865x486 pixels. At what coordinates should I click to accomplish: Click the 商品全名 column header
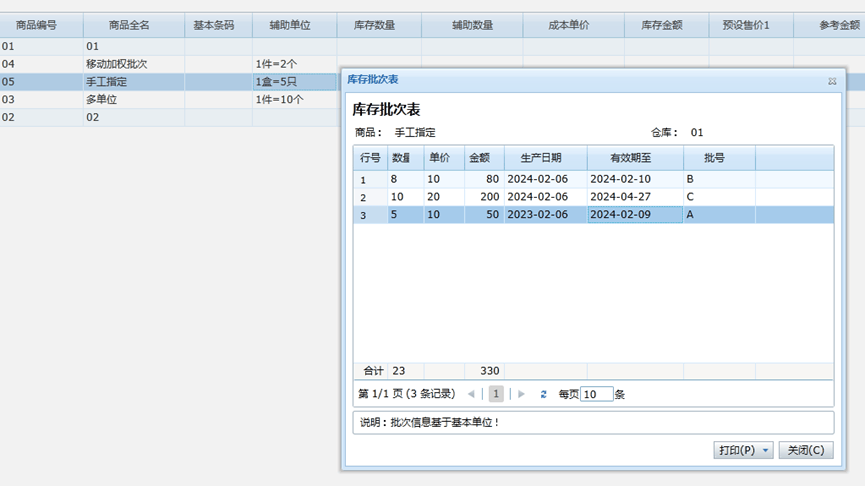134,26
